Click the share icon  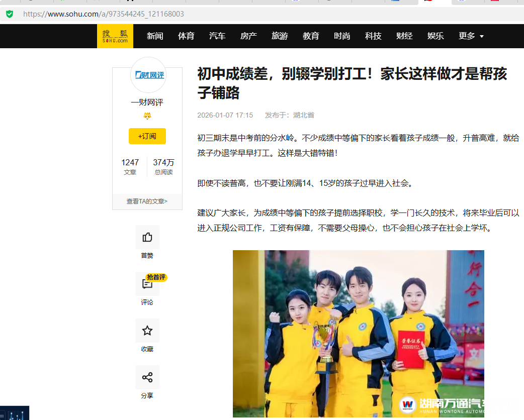point(147,377)
